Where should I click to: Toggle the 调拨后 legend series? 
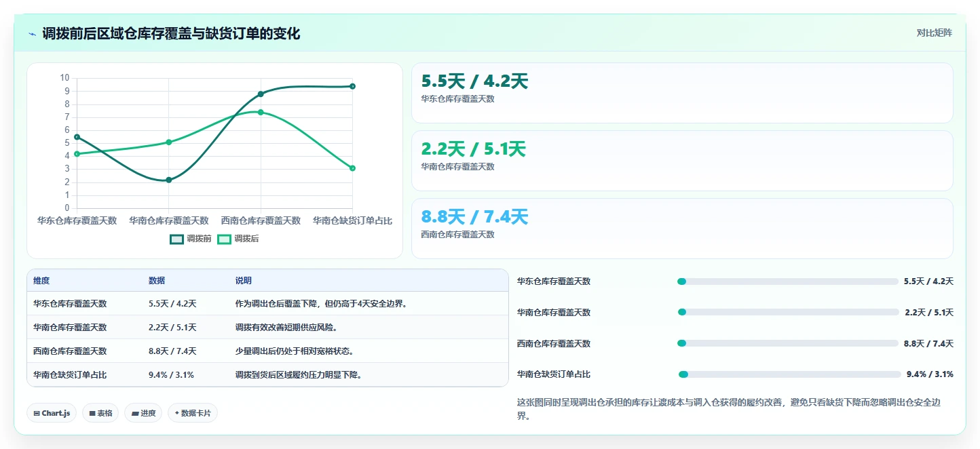[x=238, y=239]
